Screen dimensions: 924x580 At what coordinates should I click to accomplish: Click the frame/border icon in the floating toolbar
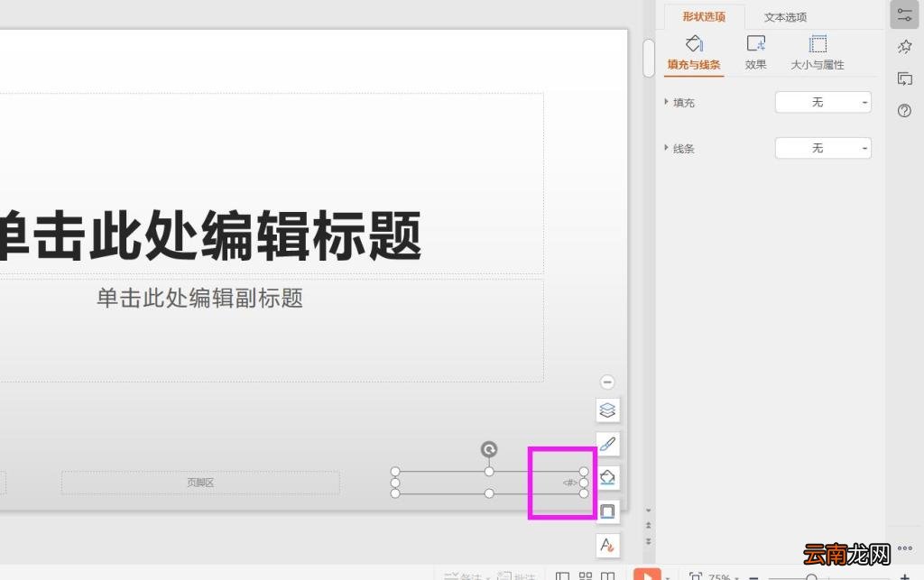pyautogui.click(x=607, y=511)
